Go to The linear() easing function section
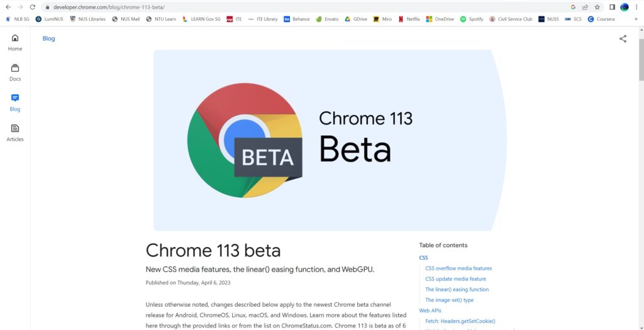 pos(457,290)
